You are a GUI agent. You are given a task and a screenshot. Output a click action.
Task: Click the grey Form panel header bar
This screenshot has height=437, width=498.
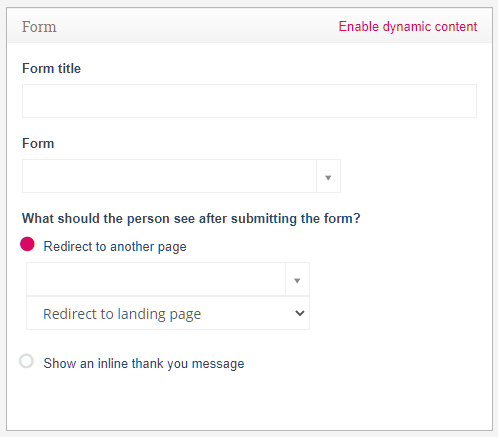(x=249, y=26)
